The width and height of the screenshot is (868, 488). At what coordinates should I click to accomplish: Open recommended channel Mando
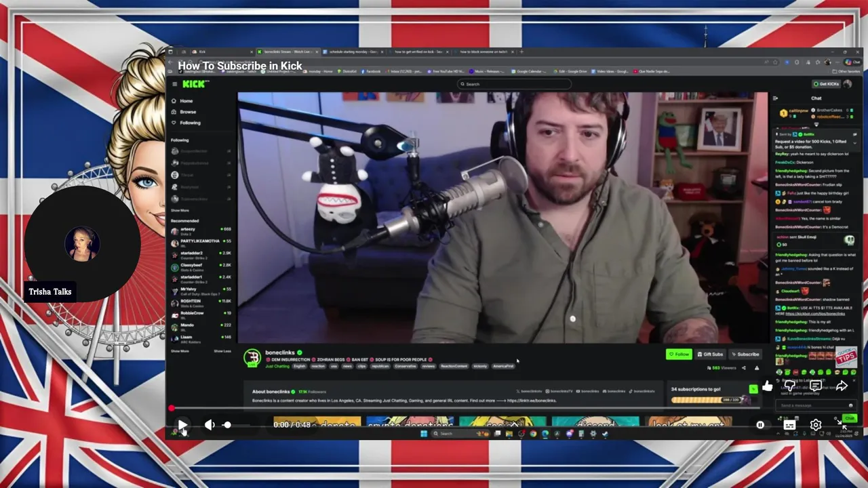click(x=201, y=326)
